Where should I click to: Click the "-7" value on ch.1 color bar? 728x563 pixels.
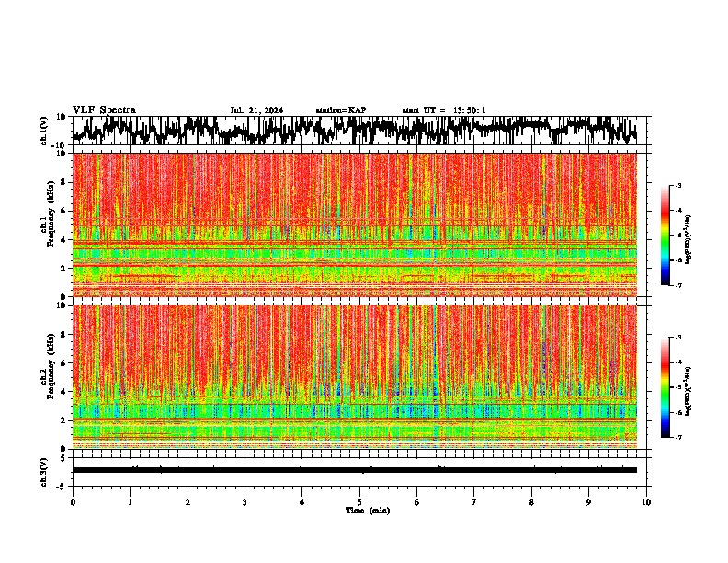click(677, 285)
